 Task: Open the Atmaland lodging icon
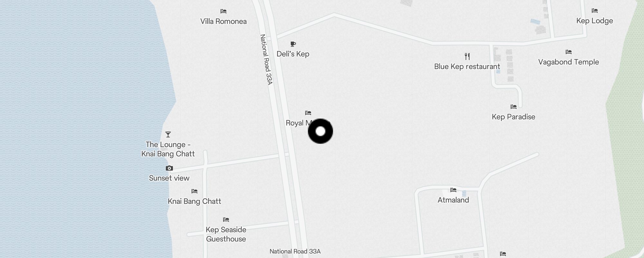pos(453,190)
